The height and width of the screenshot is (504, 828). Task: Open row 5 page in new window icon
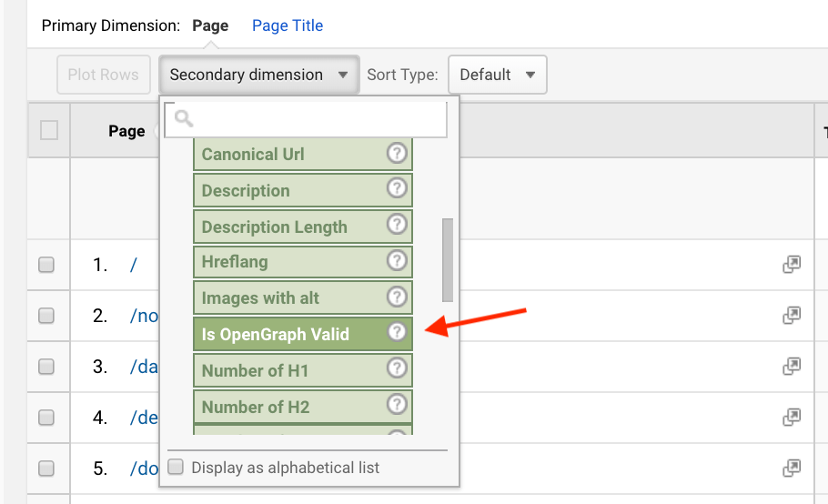point(792,468)
